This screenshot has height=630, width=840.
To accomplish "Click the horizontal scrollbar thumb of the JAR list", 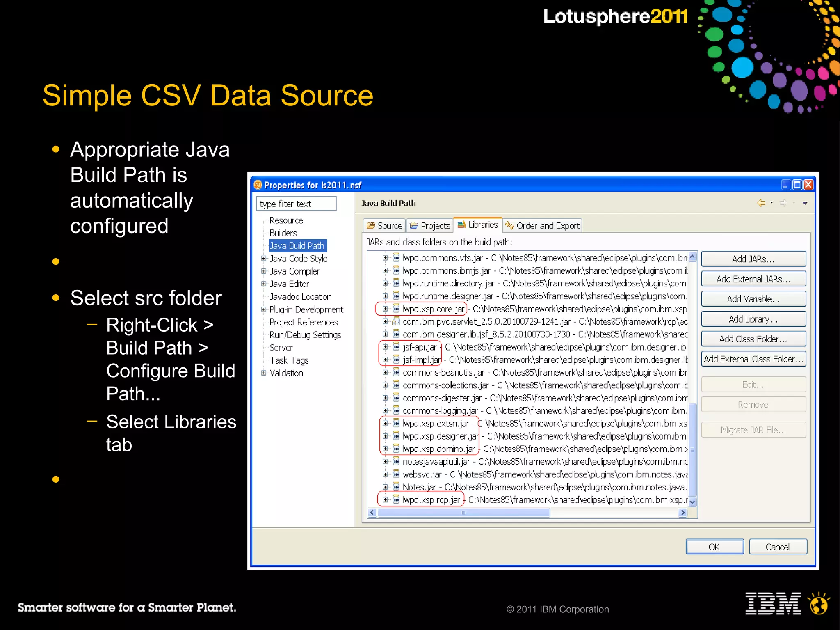I will pos(464,512).
